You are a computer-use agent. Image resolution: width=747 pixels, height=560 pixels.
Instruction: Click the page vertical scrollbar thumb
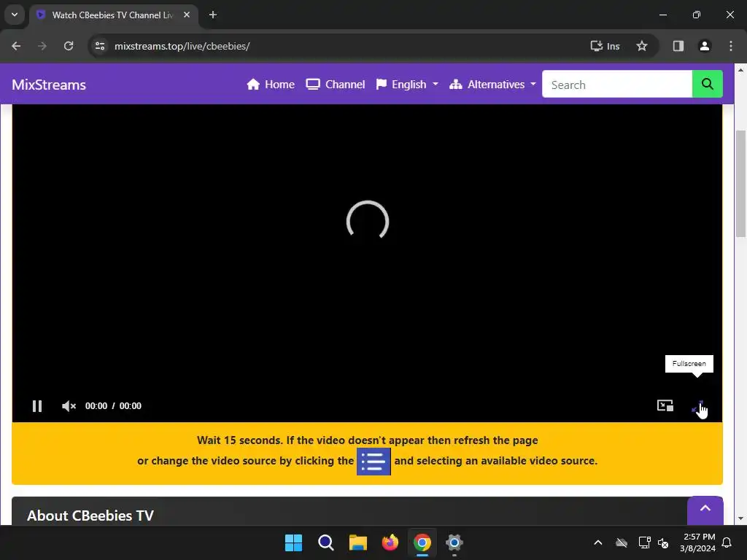(740, 183)
